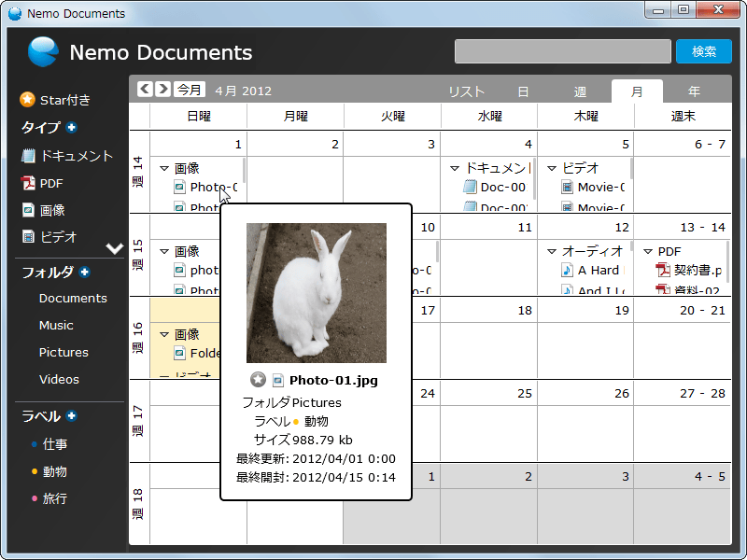Switch to 年 year view tab
Screen dimensions: 747x560
point(694,91)
